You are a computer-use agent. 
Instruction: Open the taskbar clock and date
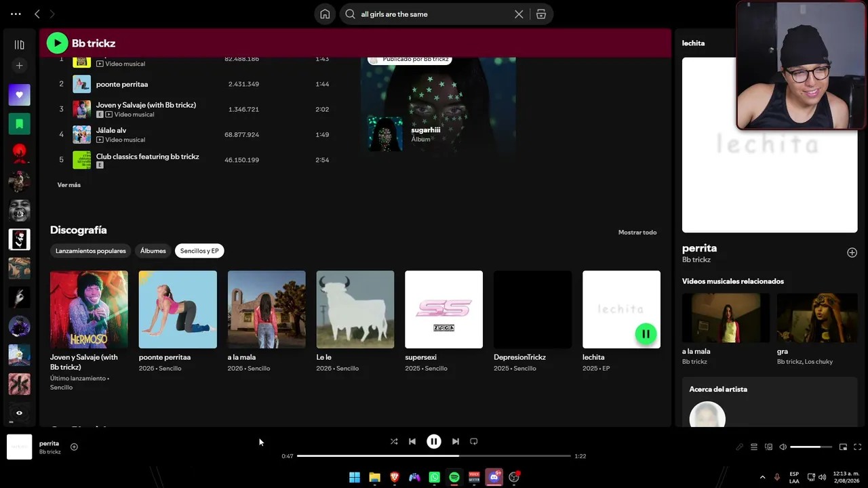tap(846, 477)
